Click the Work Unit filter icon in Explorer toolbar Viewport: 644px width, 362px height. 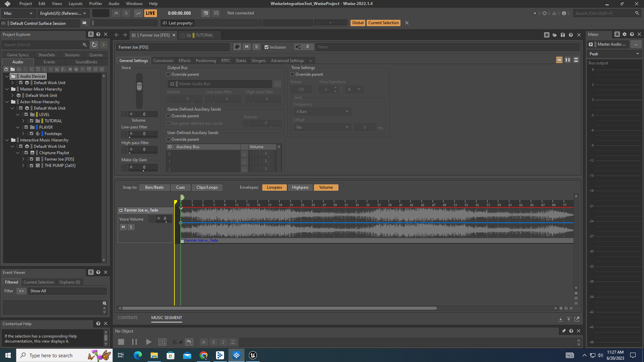tap(6, 69)
